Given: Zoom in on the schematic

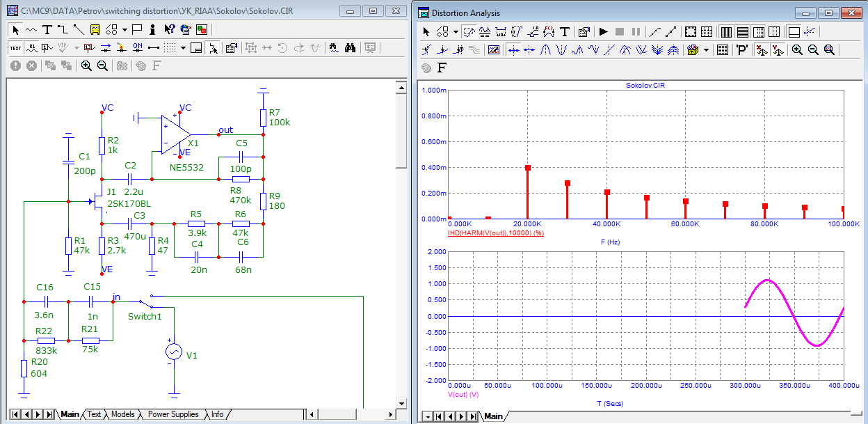Looking at the screenshot, I should tap(86, 65).
